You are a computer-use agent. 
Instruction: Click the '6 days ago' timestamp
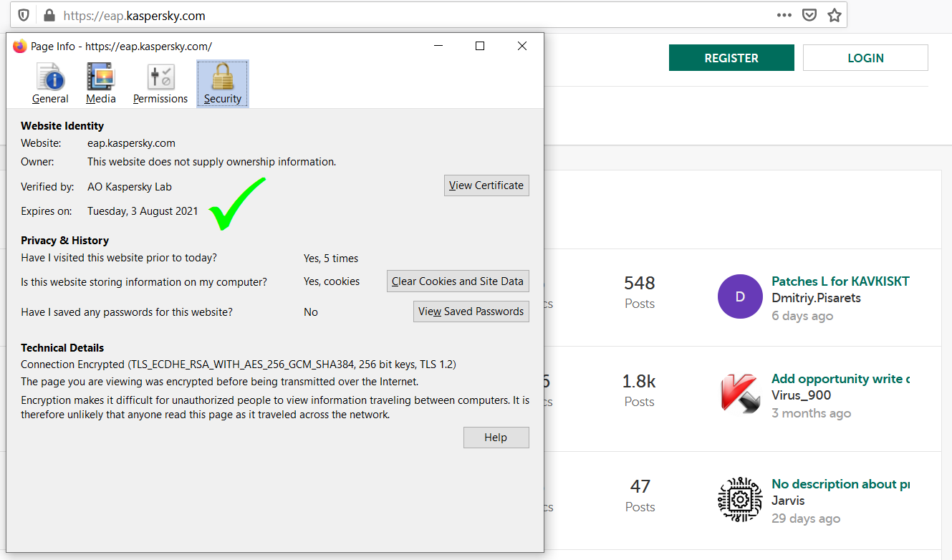[x=802, y=316]
